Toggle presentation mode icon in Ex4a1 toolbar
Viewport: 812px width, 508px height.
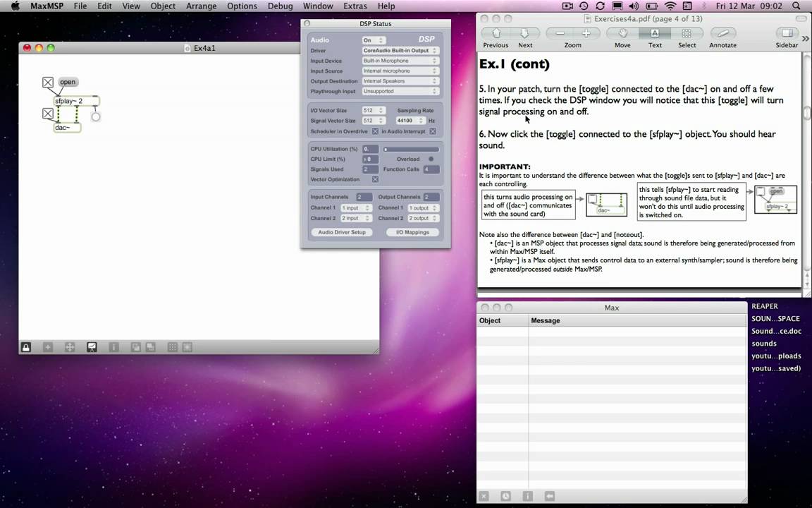[92, 347]
